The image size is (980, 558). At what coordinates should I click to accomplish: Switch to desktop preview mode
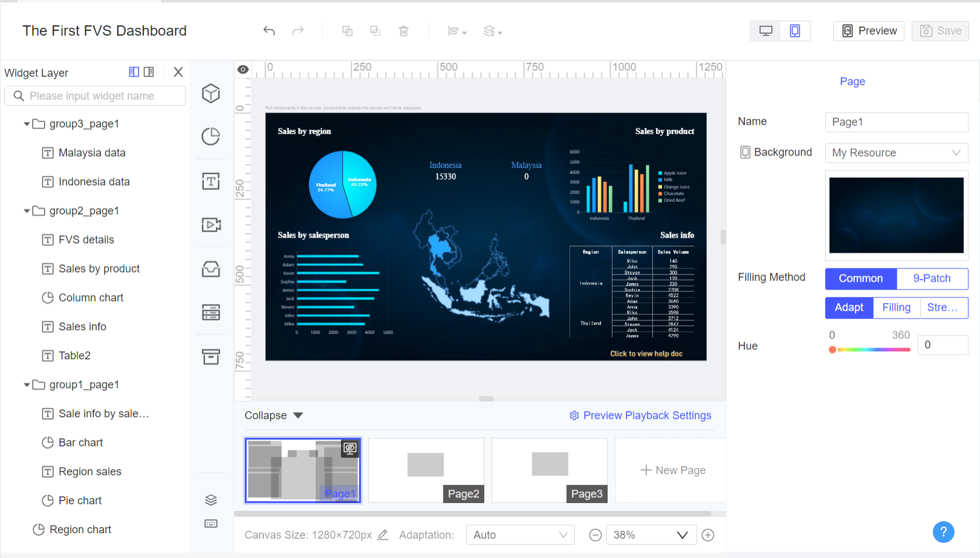pos(765,30)
